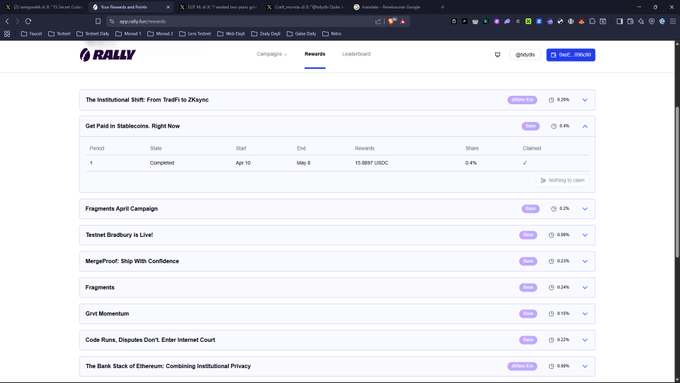Open the browser hamburger menu
Viewport: 680px width, 383px height.
coord(673,21)
